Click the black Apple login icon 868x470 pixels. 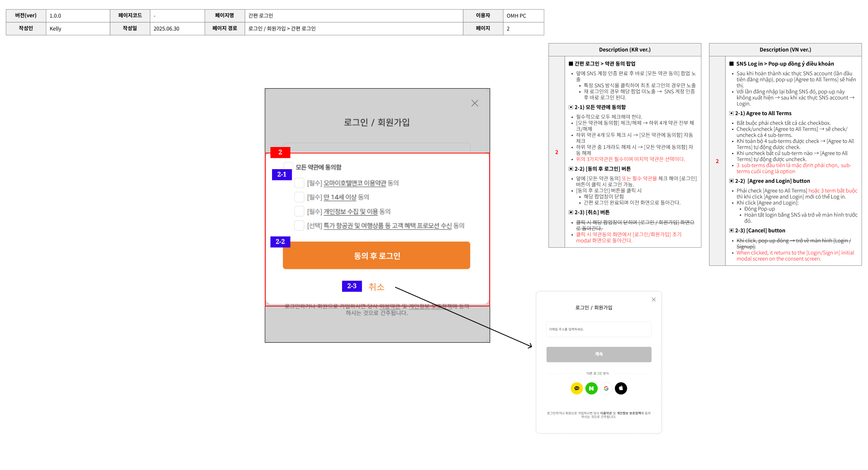[621, 388]
